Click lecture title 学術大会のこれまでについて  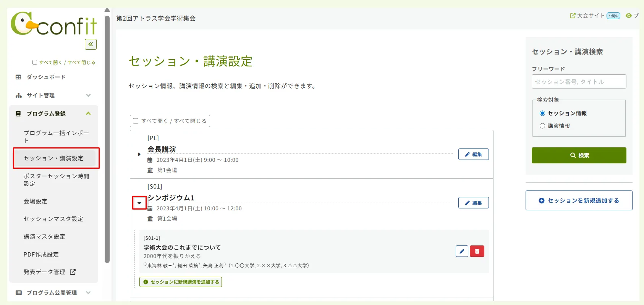click(182, 247)
